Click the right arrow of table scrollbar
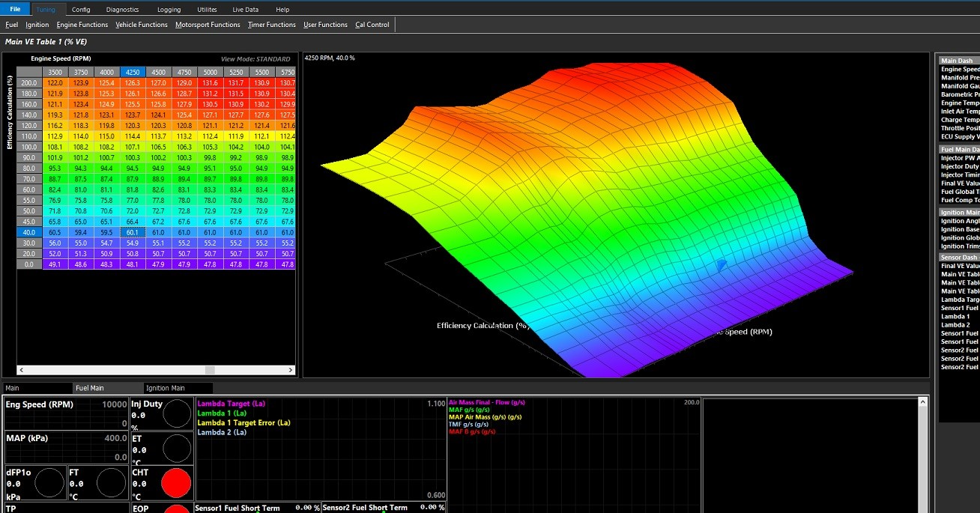 coord(291,370)
